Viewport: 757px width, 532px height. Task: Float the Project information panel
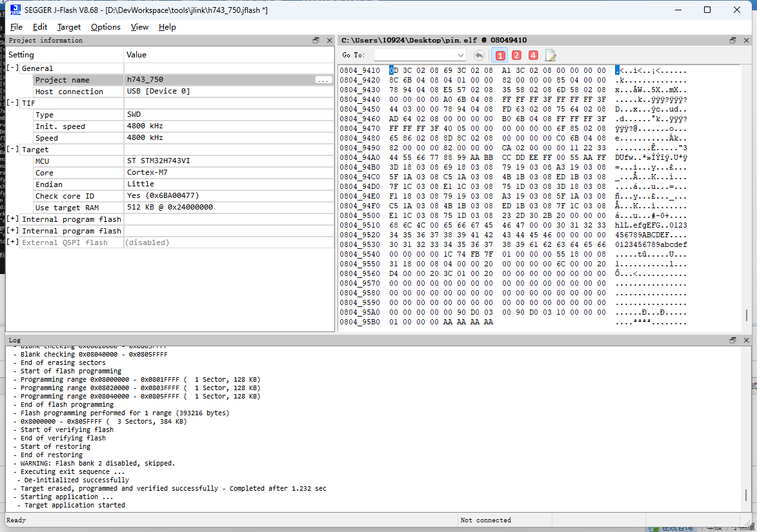click(x=316, y=40)
